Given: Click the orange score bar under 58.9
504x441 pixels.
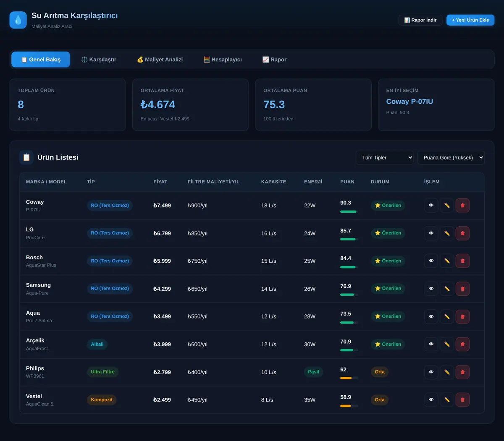Looking at the screenshot, I should (349, 406).
